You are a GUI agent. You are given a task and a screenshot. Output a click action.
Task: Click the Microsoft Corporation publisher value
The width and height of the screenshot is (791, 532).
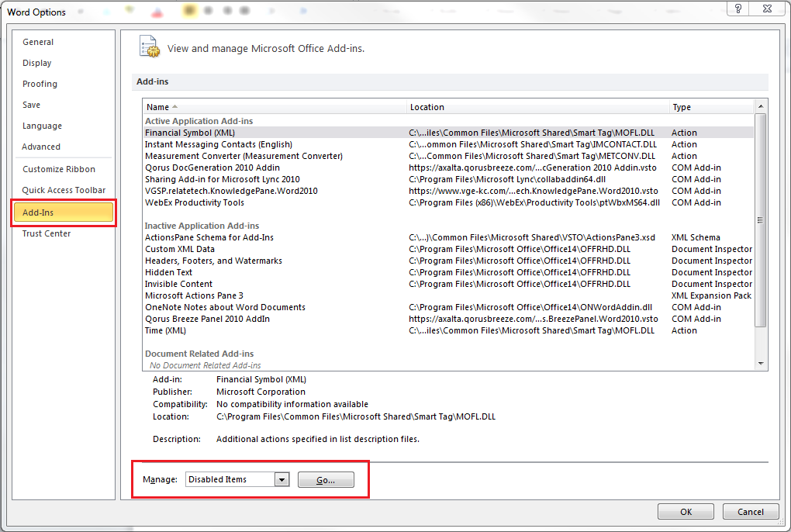pos(261,392)
